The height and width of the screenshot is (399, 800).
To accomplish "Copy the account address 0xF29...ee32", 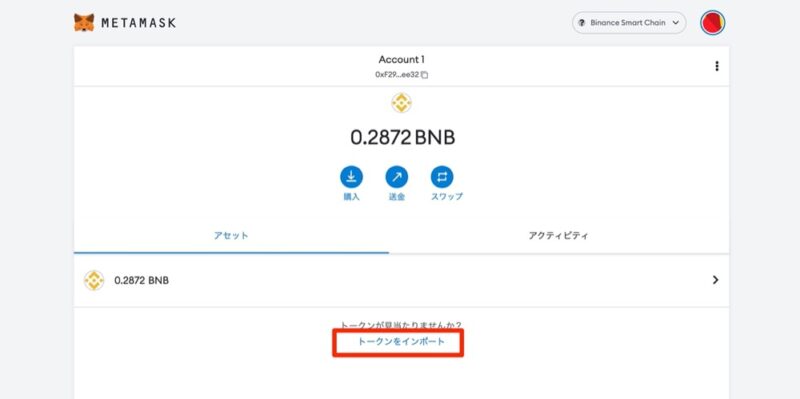I will coord(402,74).
